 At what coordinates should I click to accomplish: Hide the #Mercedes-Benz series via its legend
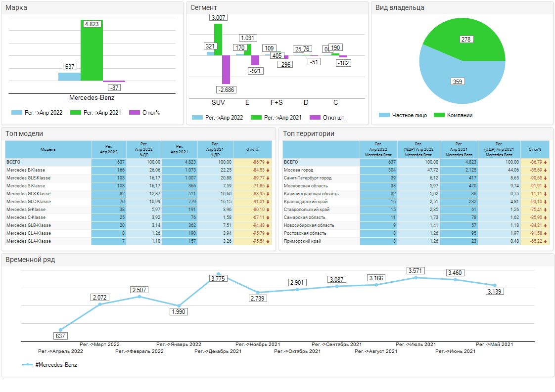[50, 365]
